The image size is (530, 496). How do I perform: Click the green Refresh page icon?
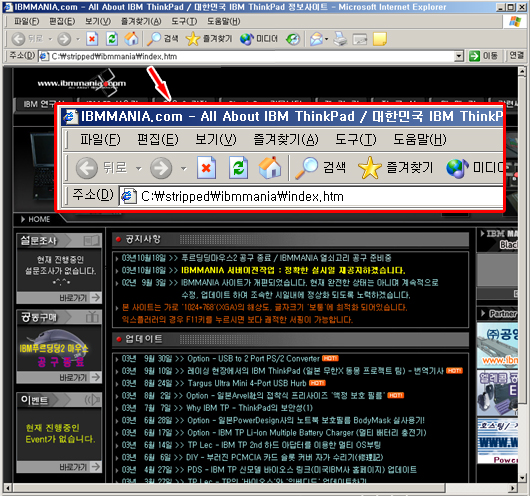point(112,39)
